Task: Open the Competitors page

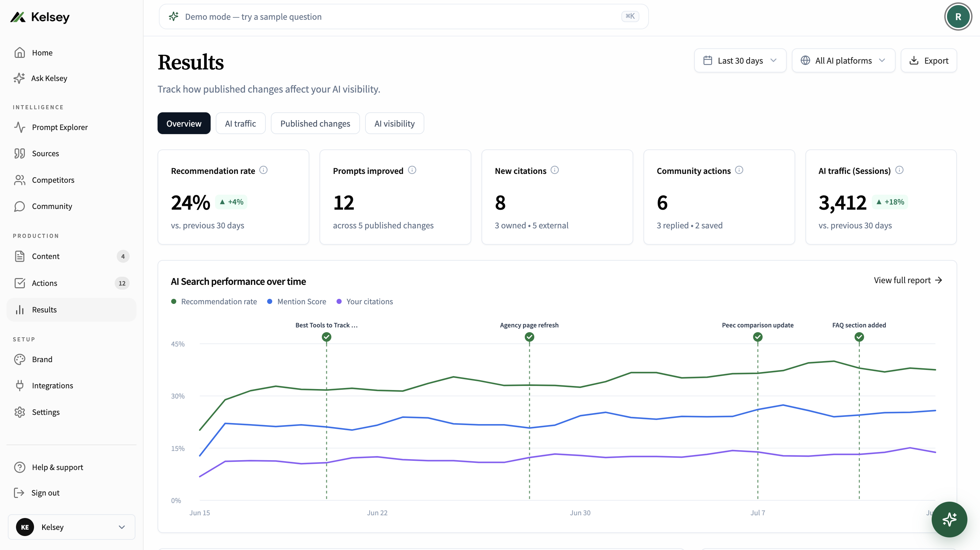Action: (71, 180)
